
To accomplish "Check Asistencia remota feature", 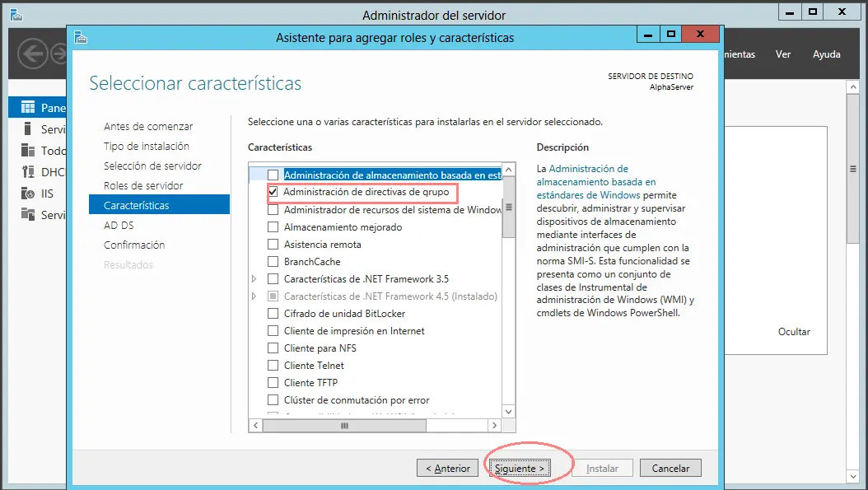I will tap(273, 244).
